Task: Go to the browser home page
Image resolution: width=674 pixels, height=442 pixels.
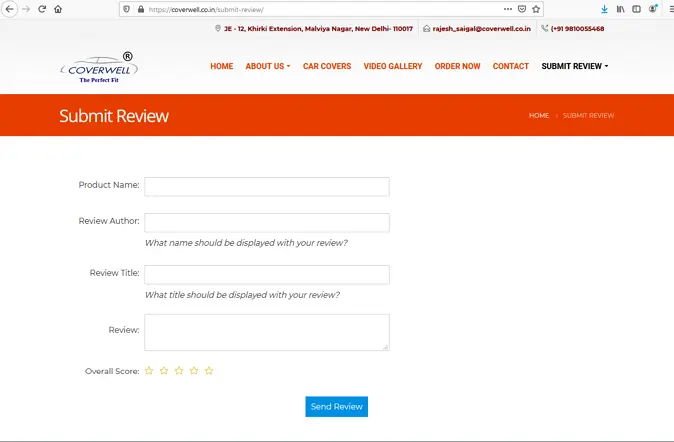Action: [x=58, y=9]
